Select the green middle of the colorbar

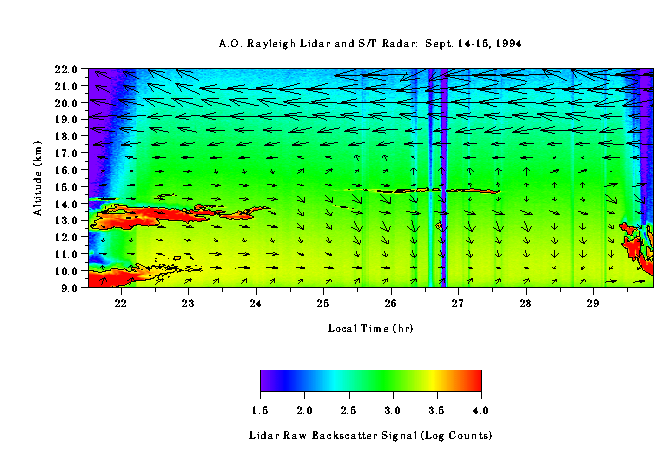(x=380, y=381)
